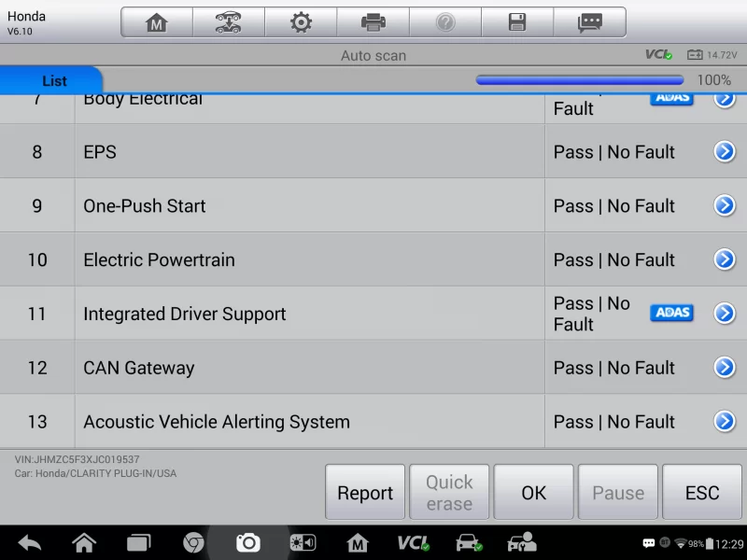Click the auto scan progress bar
Image resolution: width=747 pixels, height=560 pixels.
tap(580, 80)
